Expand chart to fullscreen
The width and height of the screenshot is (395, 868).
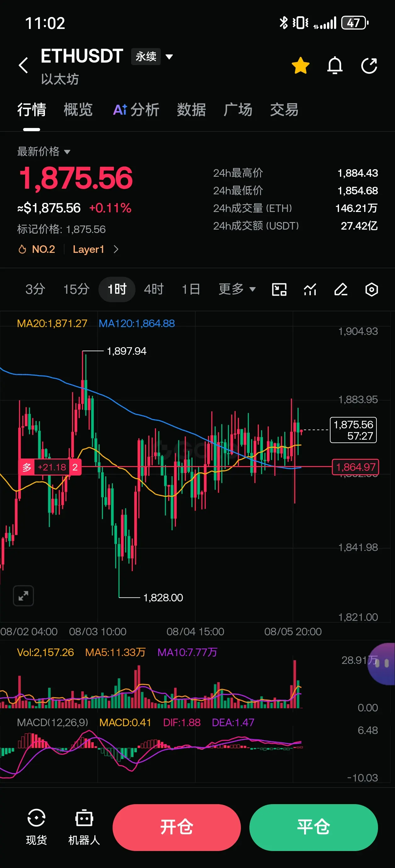pos(23,596)
